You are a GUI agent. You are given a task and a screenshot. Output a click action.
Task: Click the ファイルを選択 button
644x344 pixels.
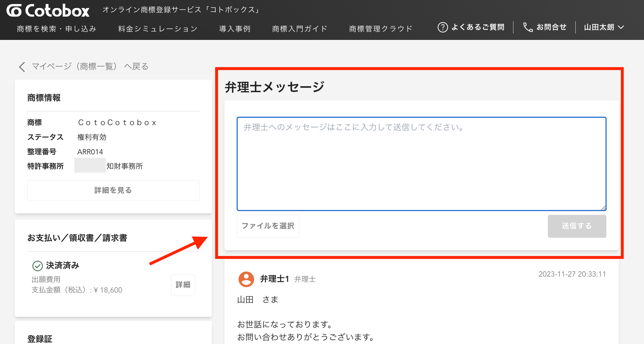click(268, 226)
